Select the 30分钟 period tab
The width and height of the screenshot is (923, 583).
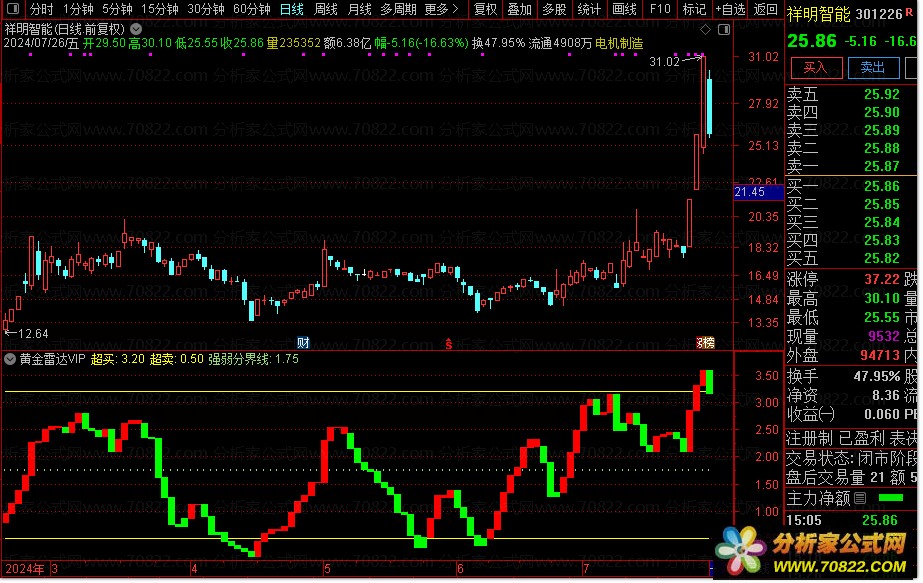tap(206, 9)
